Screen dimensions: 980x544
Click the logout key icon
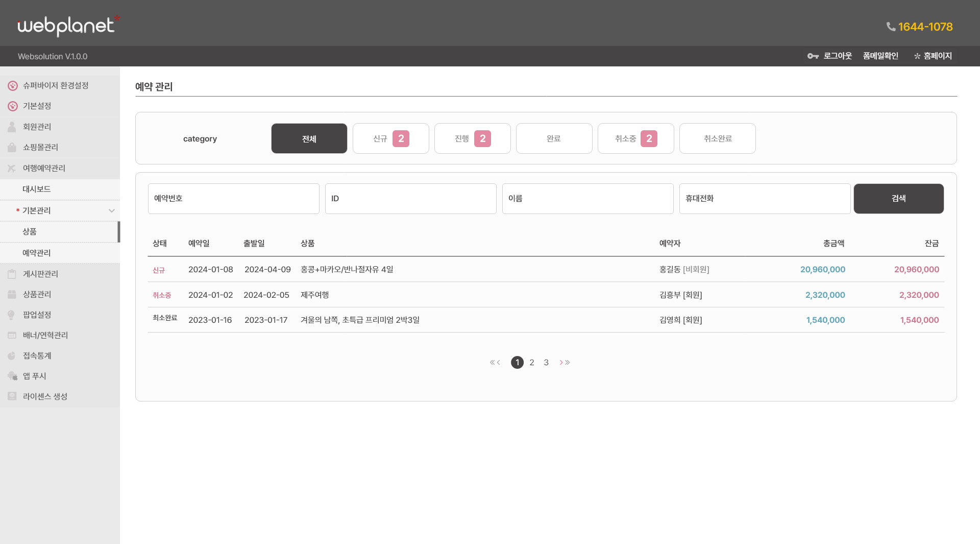813,56
